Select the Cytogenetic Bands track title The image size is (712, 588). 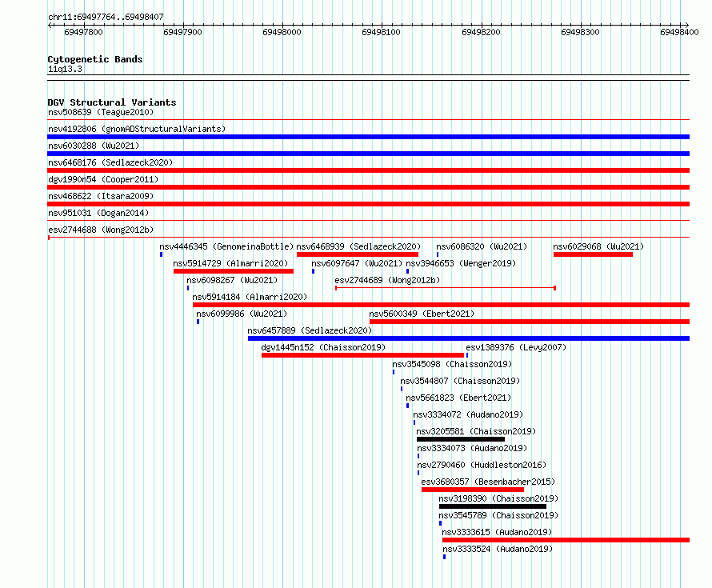tap(95, 59)
